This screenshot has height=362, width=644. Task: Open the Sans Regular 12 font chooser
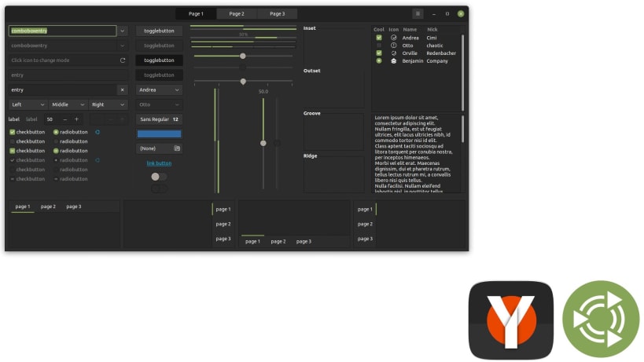[159, 119]
